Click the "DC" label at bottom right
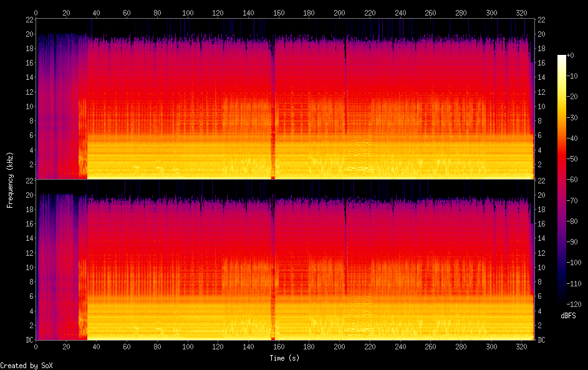The width and height of the screenshot is (588, 370). (542, 340)
